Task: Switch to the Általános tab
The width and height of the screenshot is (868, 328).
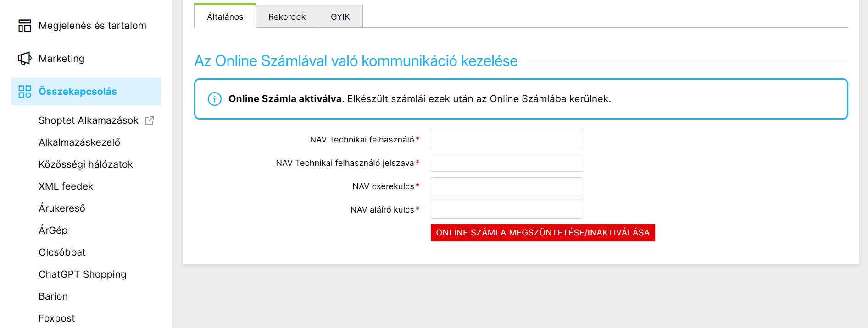Action: click(225, 16)
